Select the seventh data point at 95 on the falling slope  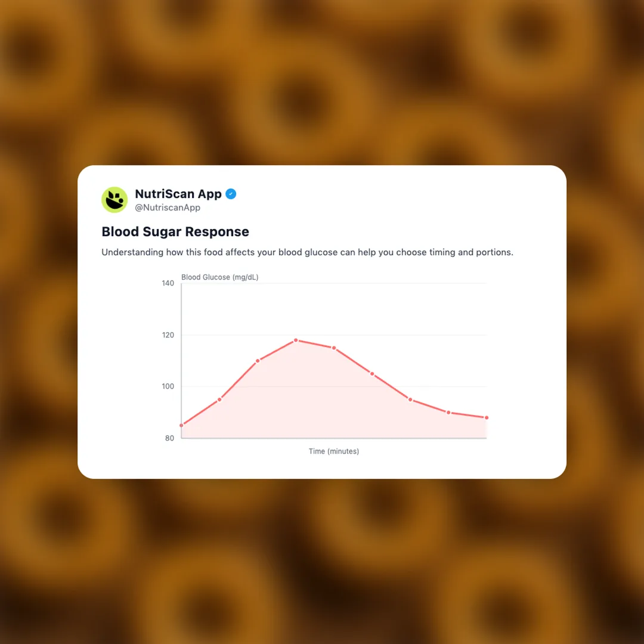pos(410,400)
